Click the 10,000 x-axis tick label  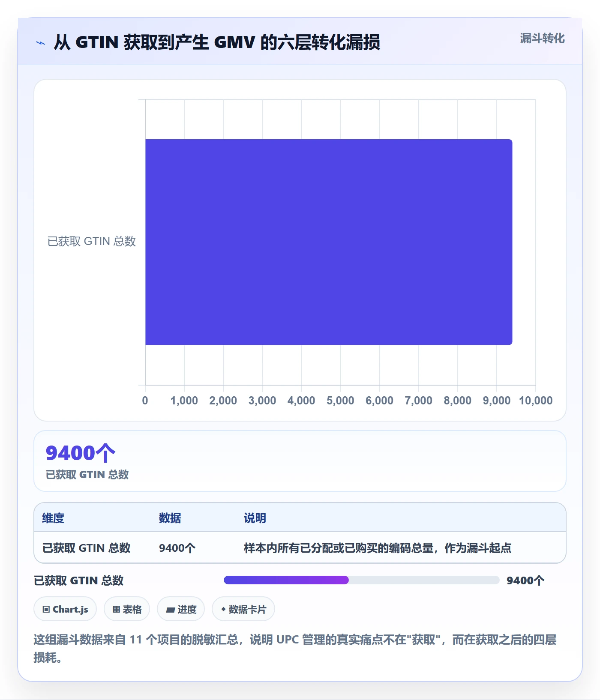tap(536, 401)
